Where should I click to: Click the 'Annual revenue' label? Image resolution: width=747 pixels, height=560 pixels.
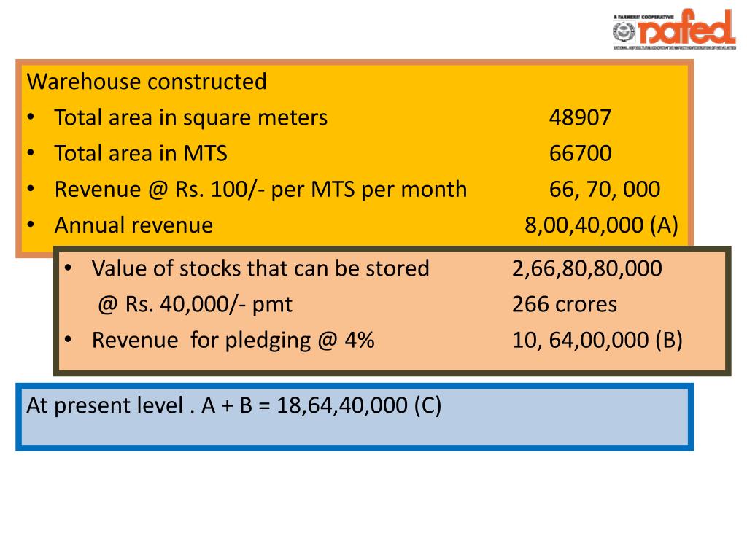coord(134,225)
